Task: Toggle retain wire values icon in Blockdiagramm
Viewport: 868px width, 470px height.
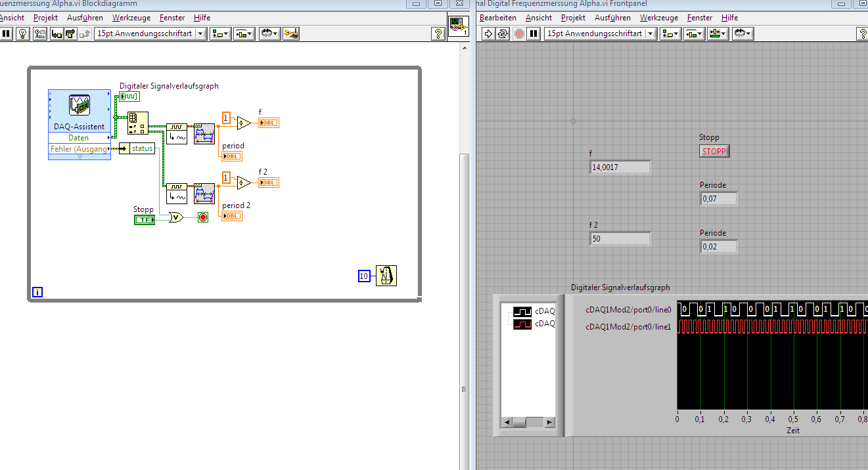Action: tap(39, 33)
